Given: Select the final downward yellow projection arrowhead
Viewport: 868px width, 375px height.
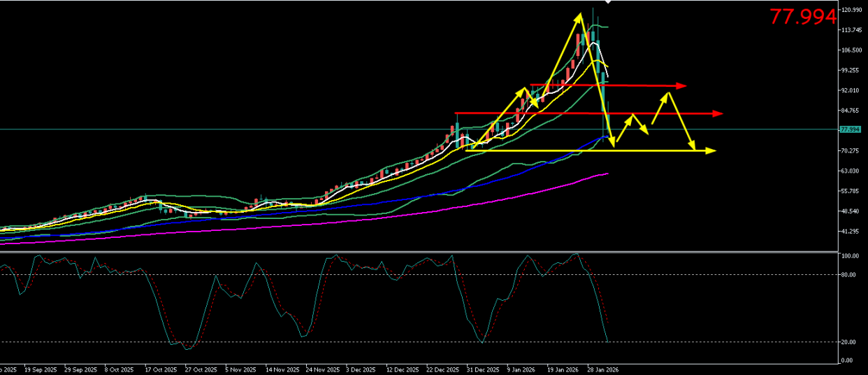Looking at the screenshot, I should tap(693, 148).
